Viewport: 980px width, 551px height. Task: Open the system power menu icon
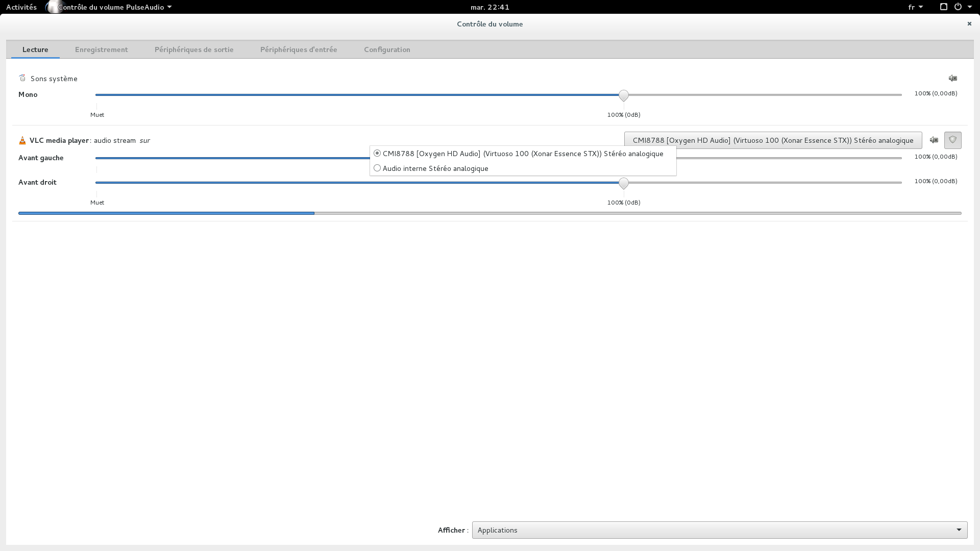[958, 7]
